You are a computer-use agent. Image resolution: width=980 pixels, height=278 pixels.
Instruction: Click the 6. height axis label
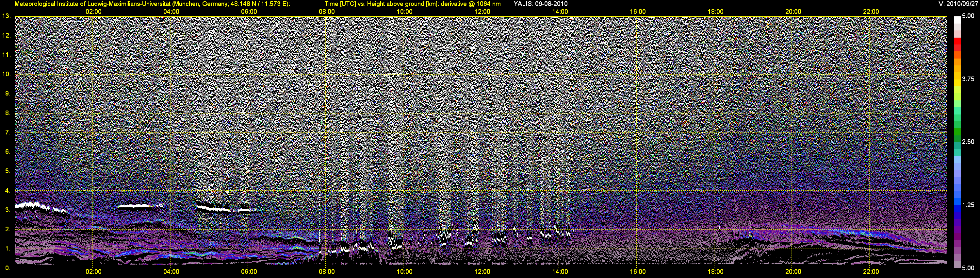tap(8, 151)
